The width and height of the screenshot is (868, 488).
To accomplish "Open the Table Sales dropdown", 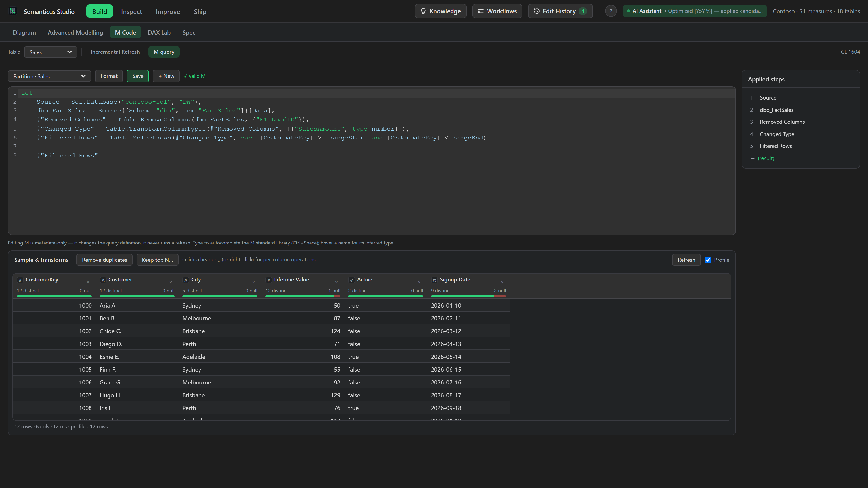I will click(x=51, y=52).
